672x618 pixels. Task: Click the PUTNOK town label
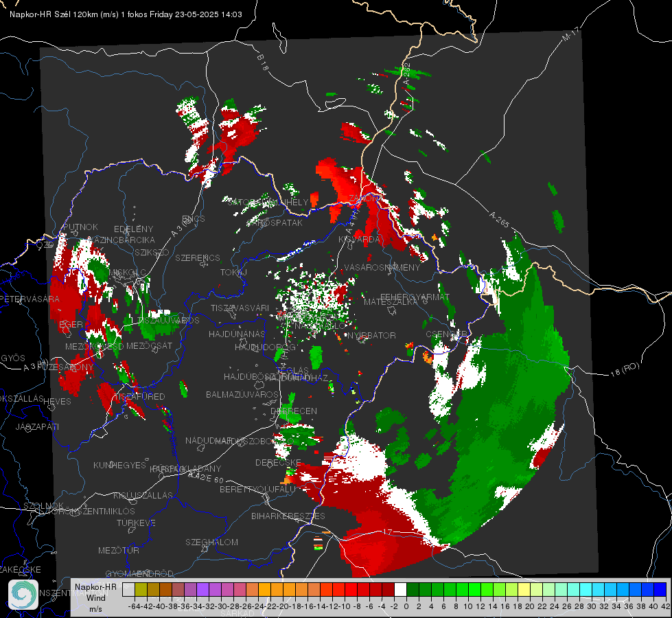click(80, 227)
